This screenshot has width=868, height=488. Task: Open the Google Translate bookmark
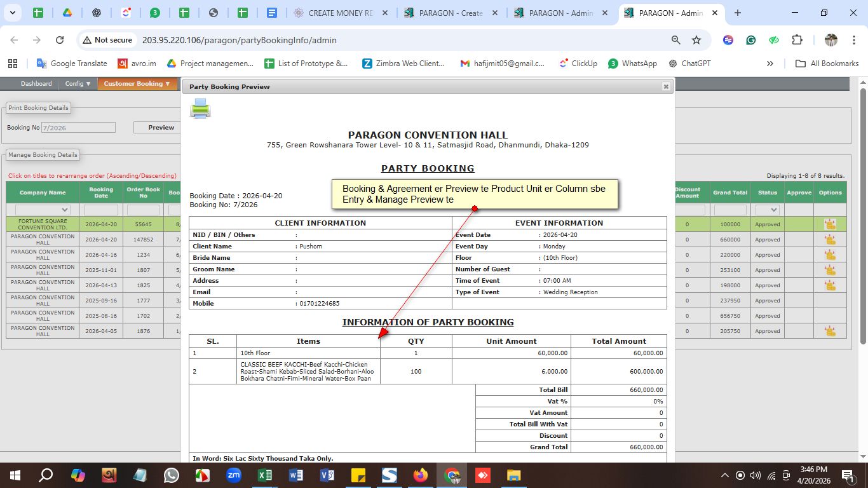72,64
